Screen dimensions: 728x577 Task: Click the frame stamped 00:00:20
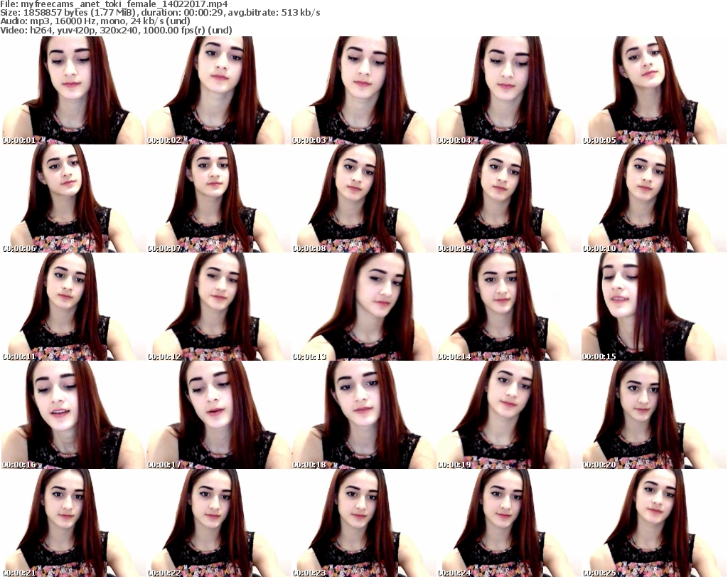tap(654, 415)
